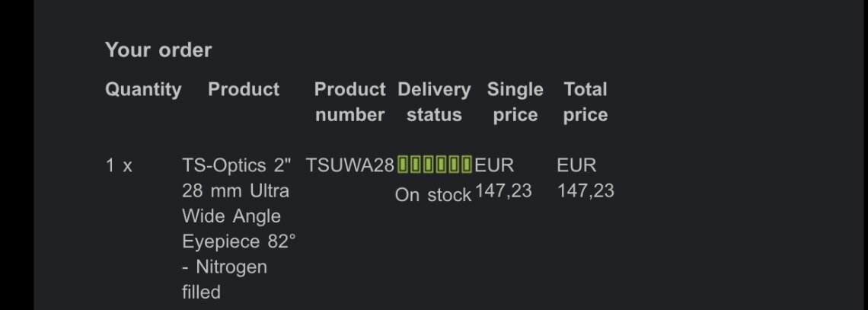Viewport: 868px width, 310px height.
Task: Click the Product number column header
Action: pos(349,102)
